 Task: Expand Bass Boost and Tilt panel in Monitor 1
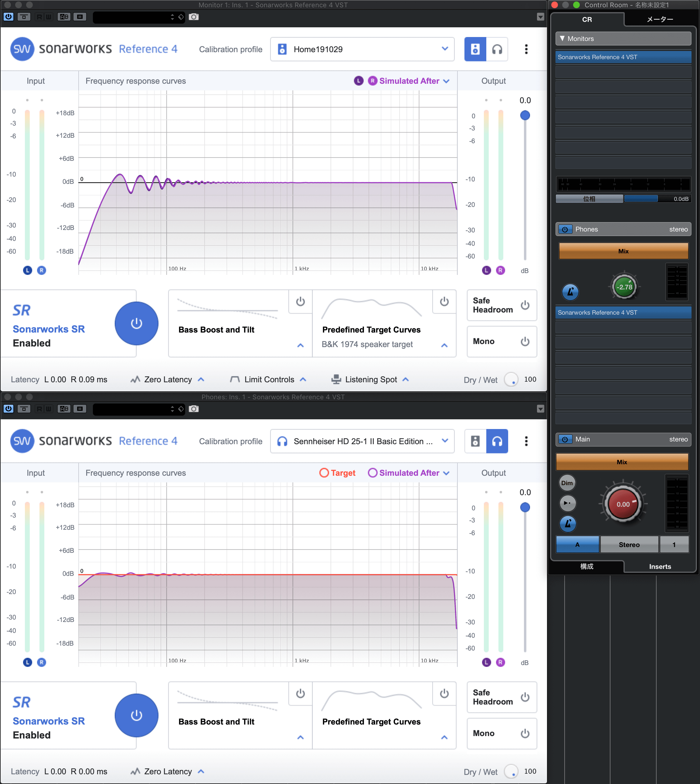301,345
